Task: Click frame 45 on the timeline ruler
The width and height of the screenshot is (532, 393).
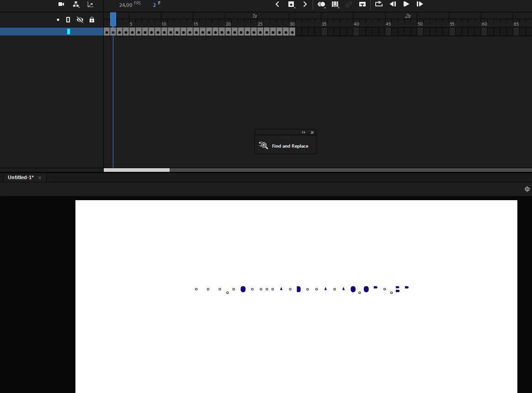Action: coord(388,24)
